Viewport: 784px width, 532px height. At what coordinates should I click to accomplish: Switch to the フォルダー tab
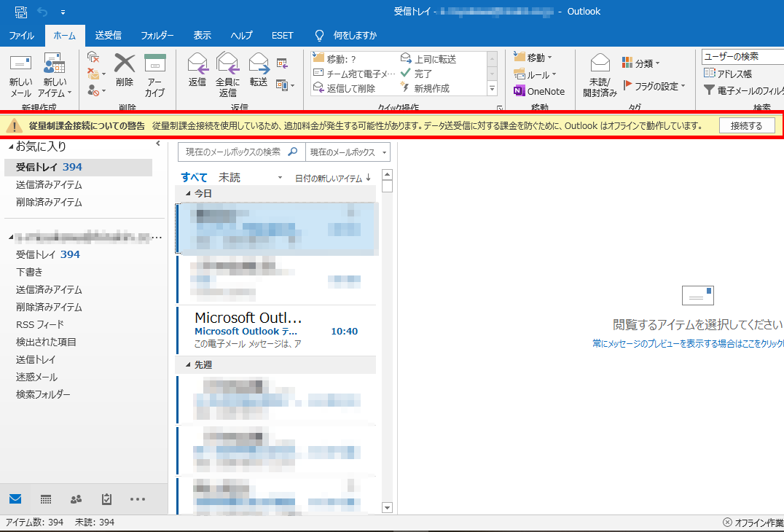coord(157,36)
